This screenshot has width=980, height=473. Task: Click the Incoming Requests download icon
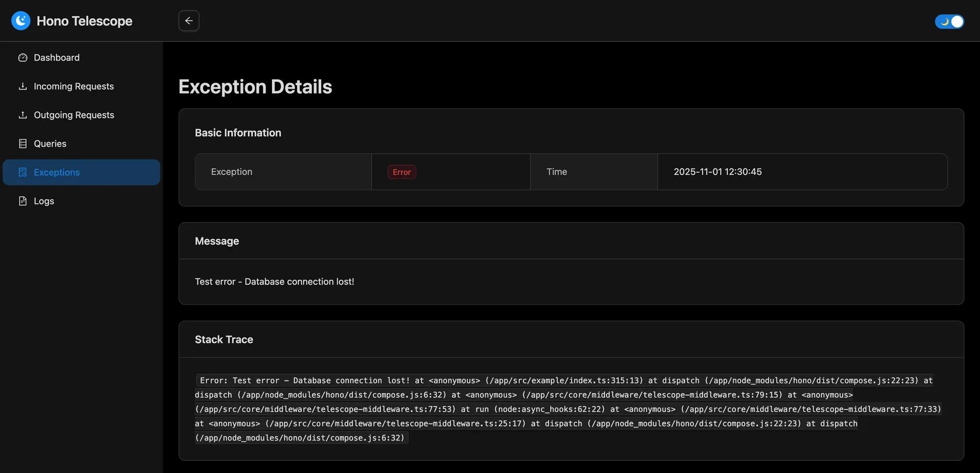click(22, 86)
